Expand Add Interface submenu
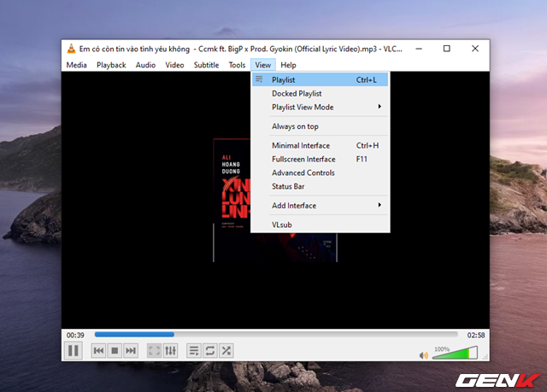 coord(321,205)
